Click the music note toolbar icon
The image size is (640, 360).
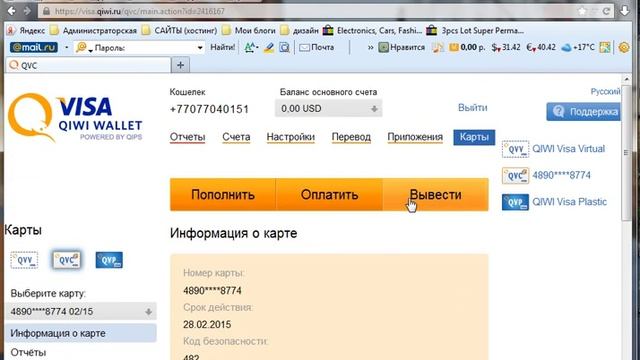pyautogui.click(x=438, y=48)
